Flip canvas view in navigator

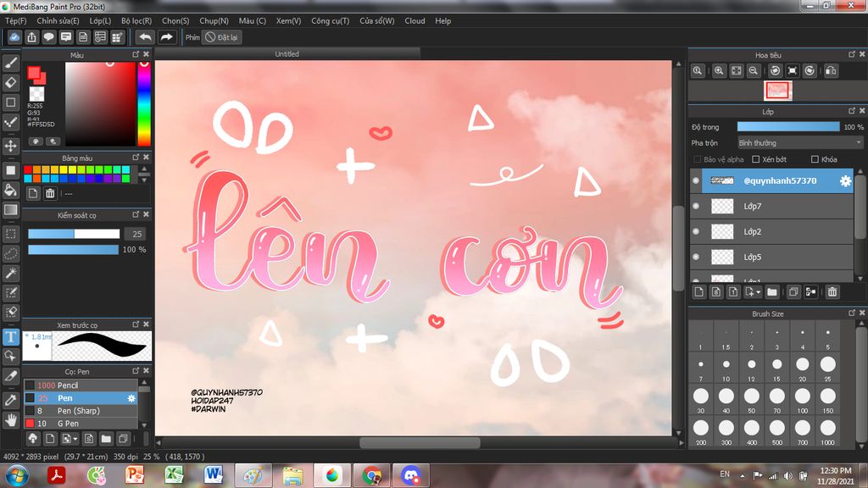coord(831,71)
